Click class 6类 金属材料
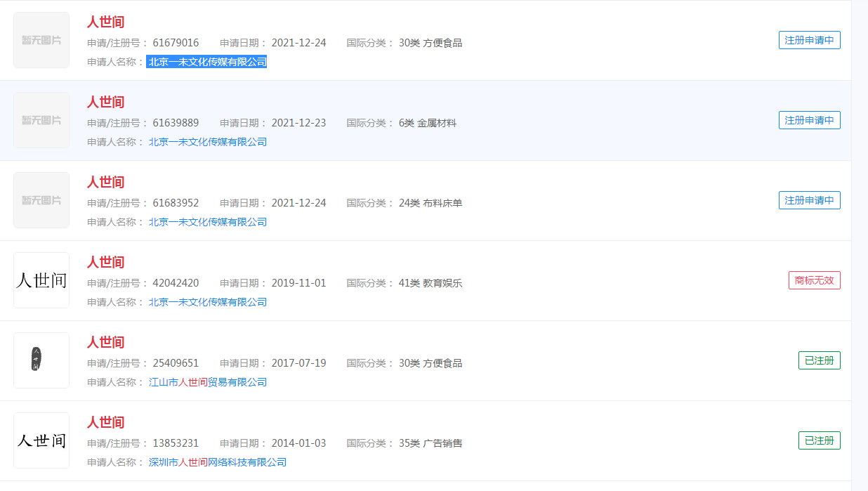 coord(428,123)
